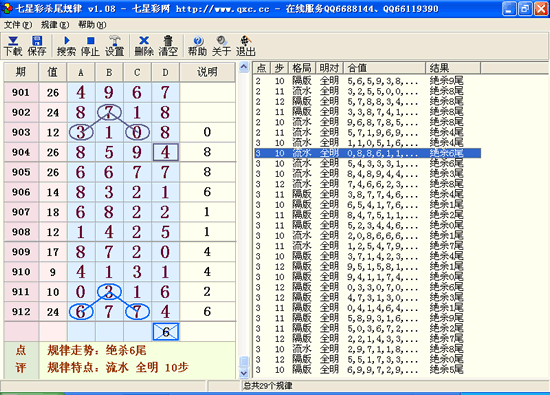Click column header D in chart
Image resolution: width=550 pixels, height=395 pixels.
pos(165,72)
